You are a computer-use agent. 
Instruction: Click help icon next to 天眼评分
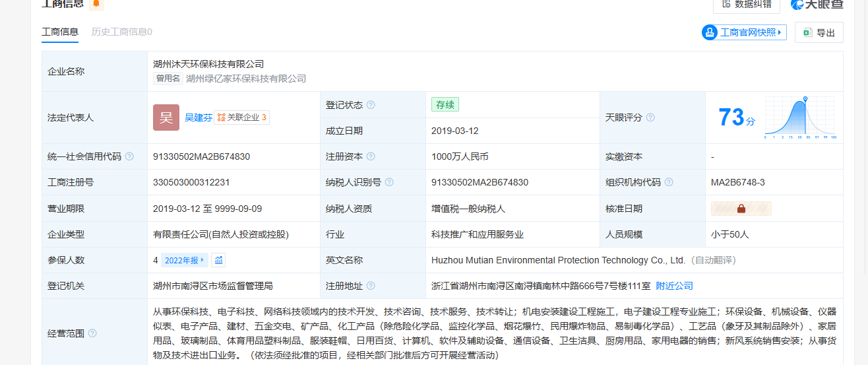coord(650,117)
